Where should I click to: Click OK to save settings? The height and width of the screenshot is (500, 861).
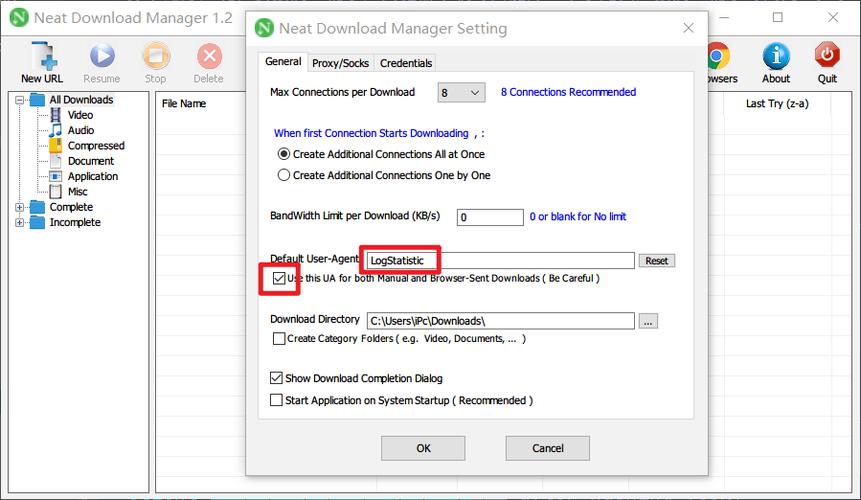click(x=423, y=448)
